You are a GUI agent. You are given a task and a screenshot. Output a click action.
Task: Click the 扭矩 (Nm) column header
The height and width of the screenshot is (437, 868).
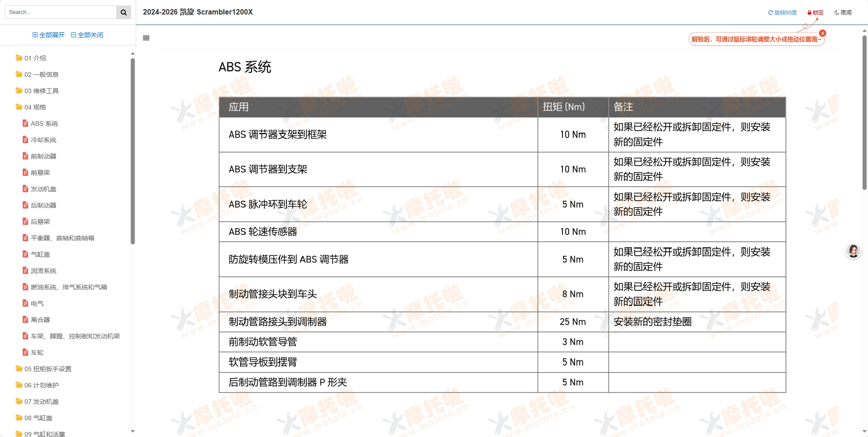click(573, 107)
